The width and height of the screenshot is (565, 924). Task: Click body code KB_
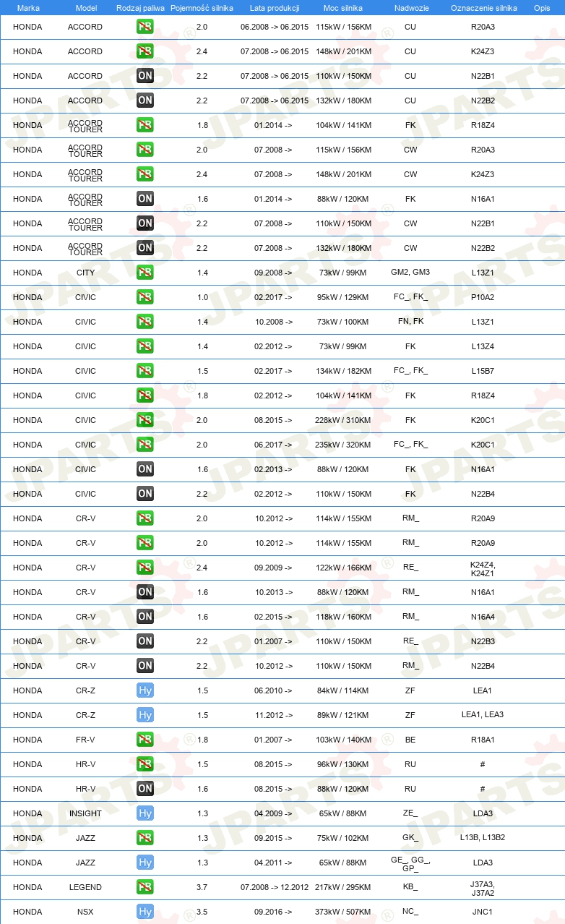click(410, 887)
